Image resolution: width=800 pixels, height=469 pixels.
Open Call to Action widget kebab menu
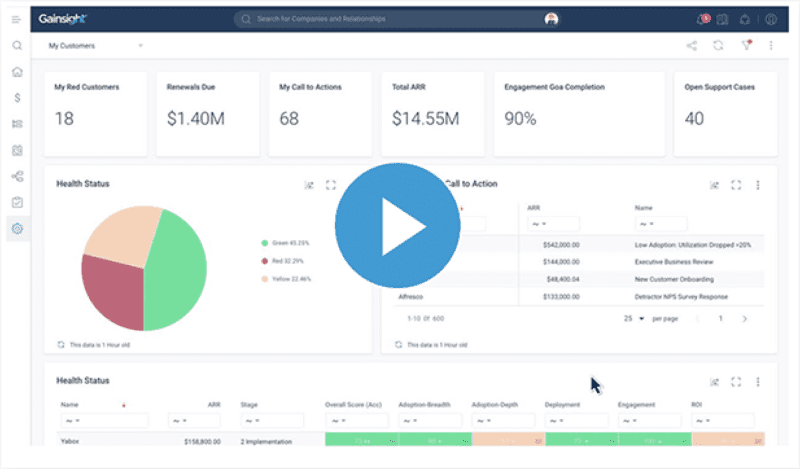(x=758, y=185)
